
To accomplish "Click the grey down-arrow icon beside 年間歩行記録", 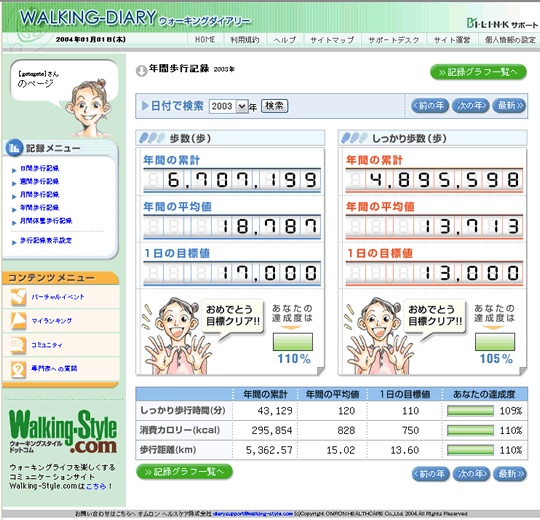I will click(x=142, y=71).
